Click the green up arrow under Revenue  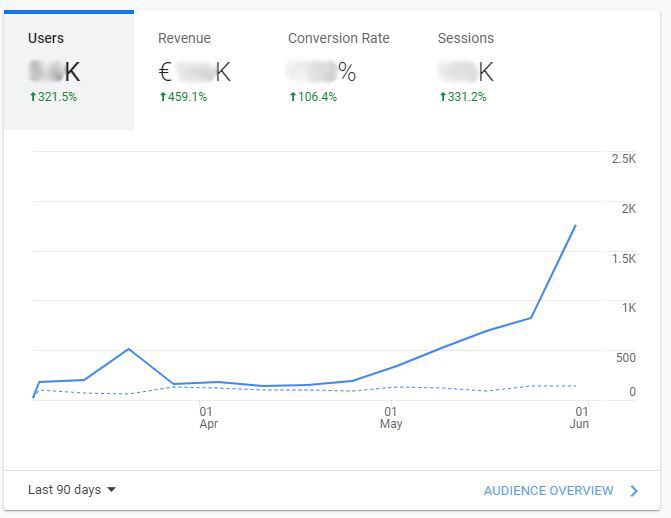163,97
